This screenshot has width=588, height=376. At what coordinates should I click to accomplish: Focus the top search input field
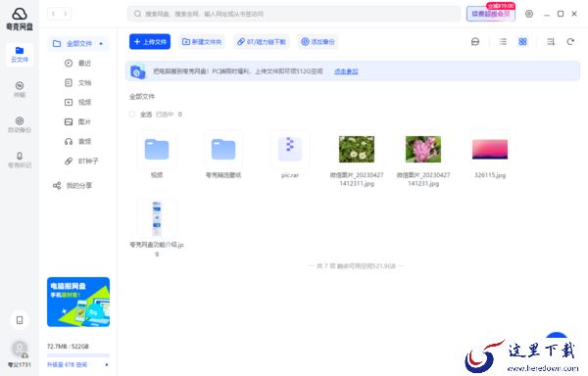[294, 14]
